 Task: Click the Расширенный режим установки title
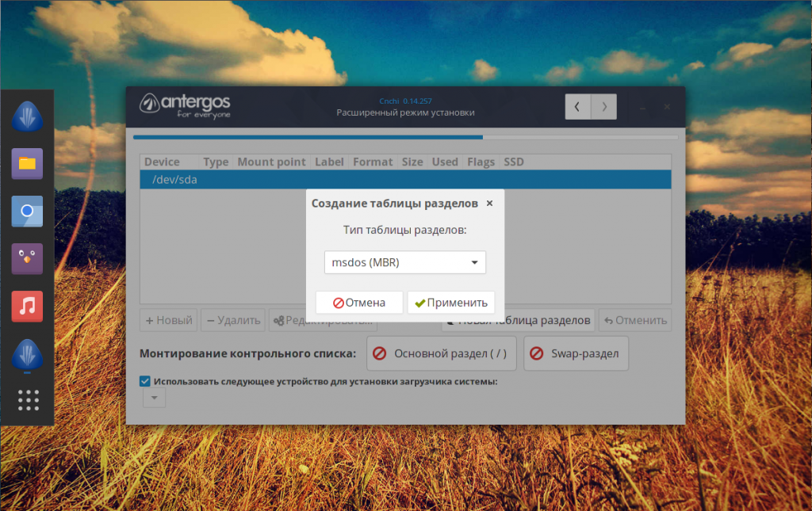[405, 112]
